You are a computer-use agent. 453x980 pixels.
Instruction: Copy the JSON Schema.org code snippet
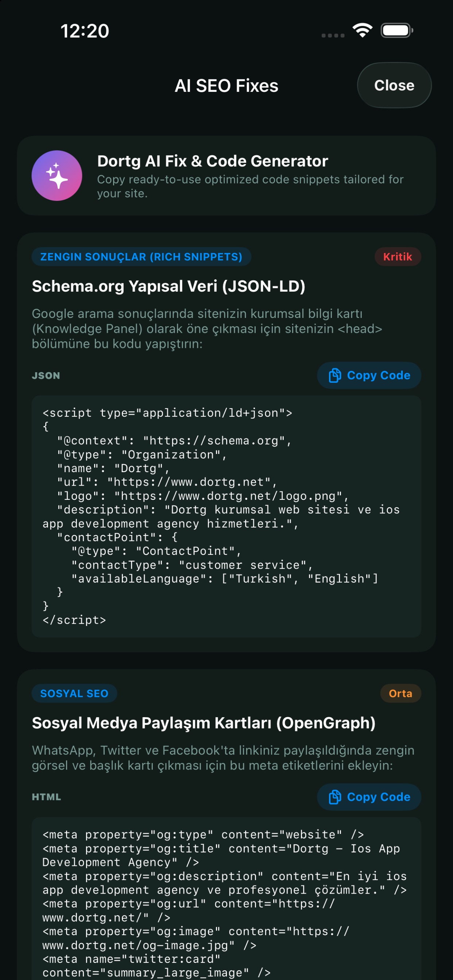click(369, 375)
